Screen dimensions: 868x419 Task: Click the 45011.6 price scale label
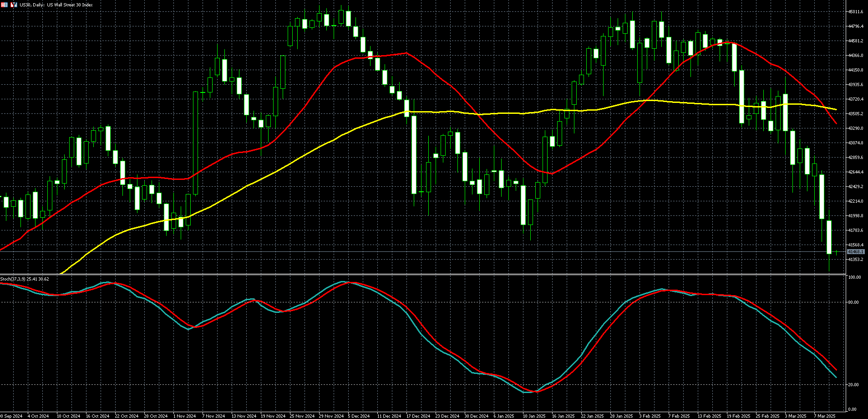[856, 12]
